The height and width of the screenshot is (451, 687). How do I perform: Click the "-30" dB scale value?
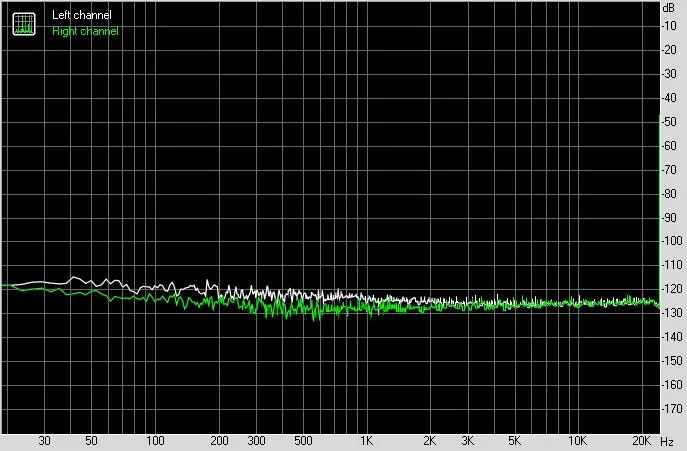click(669, 74)
